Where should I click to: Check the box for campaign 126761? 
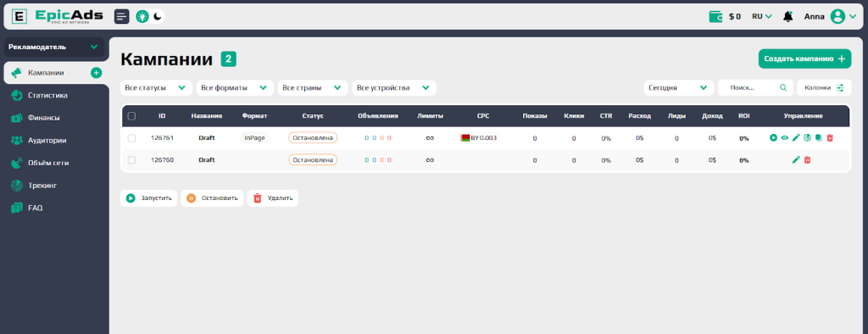click(131, 138)
